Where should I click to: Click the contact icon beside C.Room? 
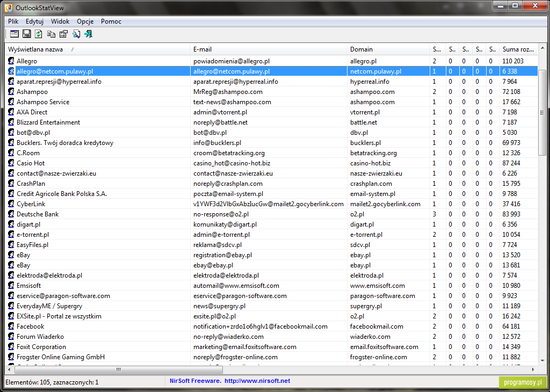11,153
